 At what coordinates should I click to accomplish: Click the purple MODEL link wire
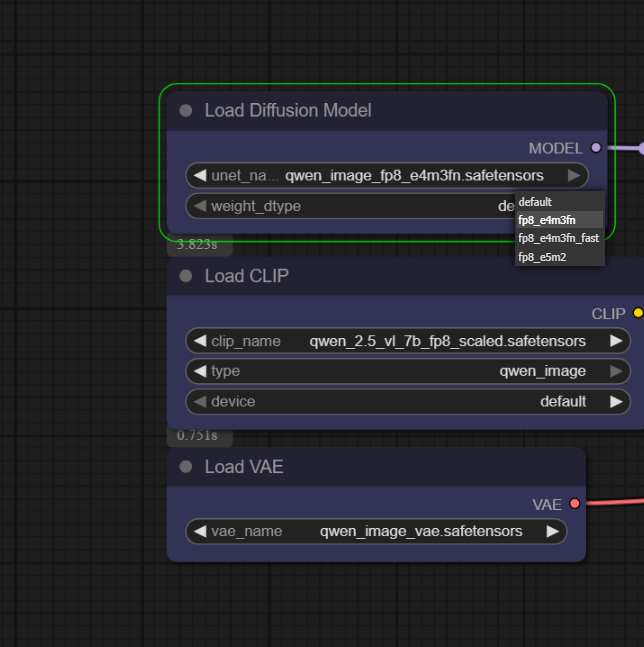[623, 148]
